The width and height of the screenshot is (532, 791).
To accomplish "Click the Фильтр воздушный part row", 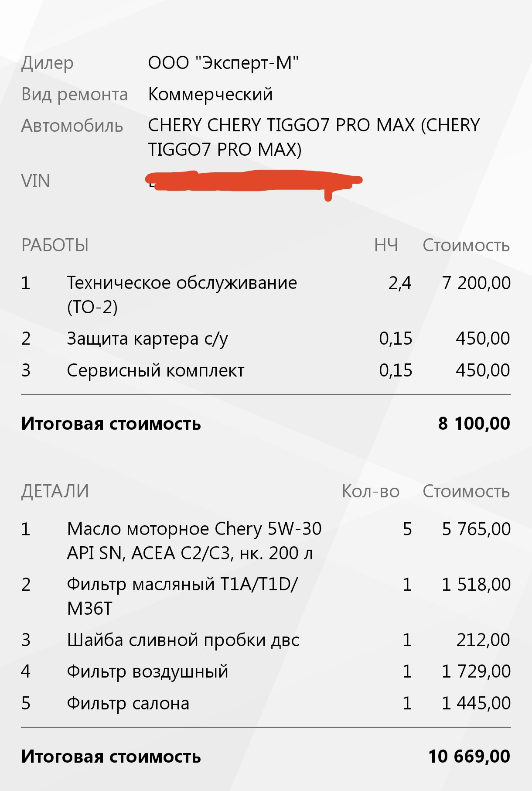I will pyautogui.click(x=147, y=671).
